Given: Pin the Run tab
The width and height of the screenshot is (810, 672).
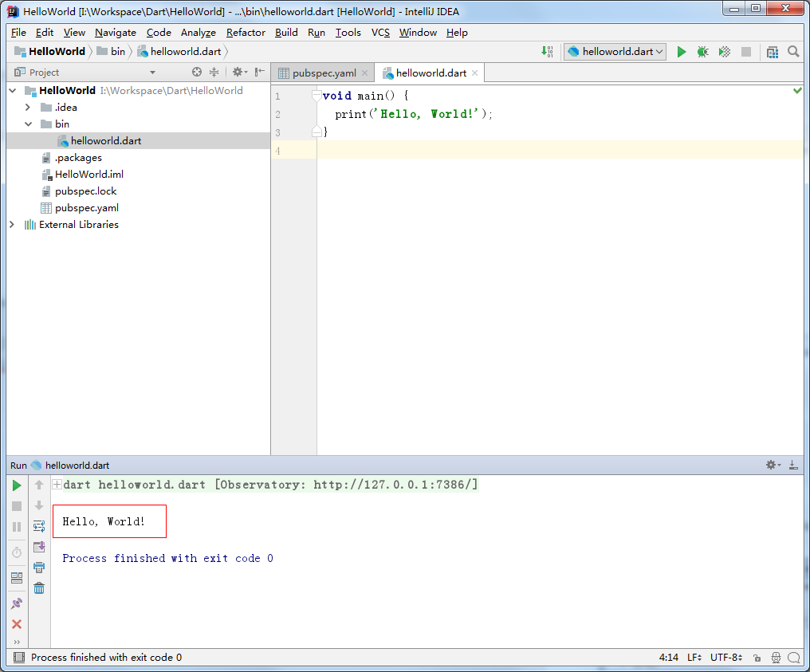Looking at the screenshot, I should point(17,603).
